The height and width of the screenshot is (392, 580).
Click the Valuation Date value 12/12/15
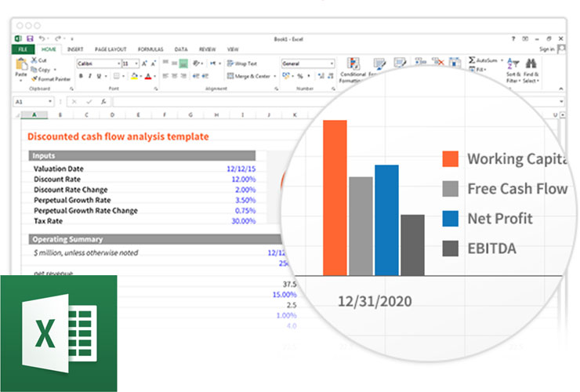click(x=241, y=169)
